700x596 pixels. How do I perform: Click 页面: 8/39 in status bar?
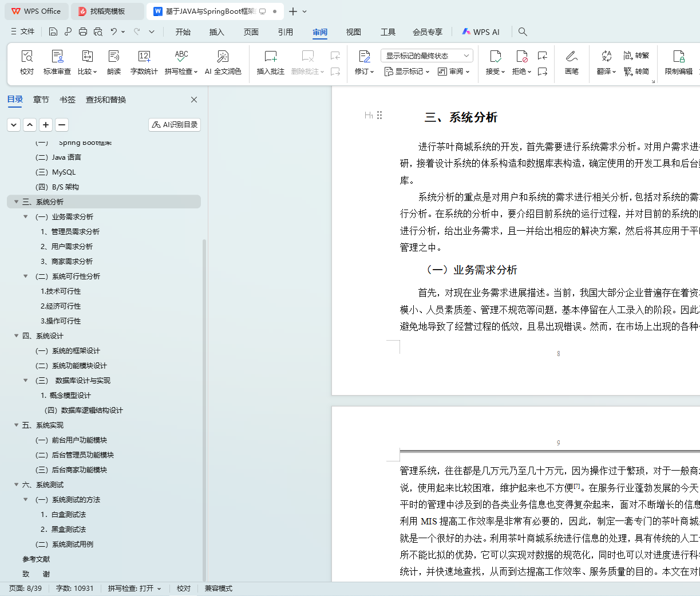pos(25,589)
